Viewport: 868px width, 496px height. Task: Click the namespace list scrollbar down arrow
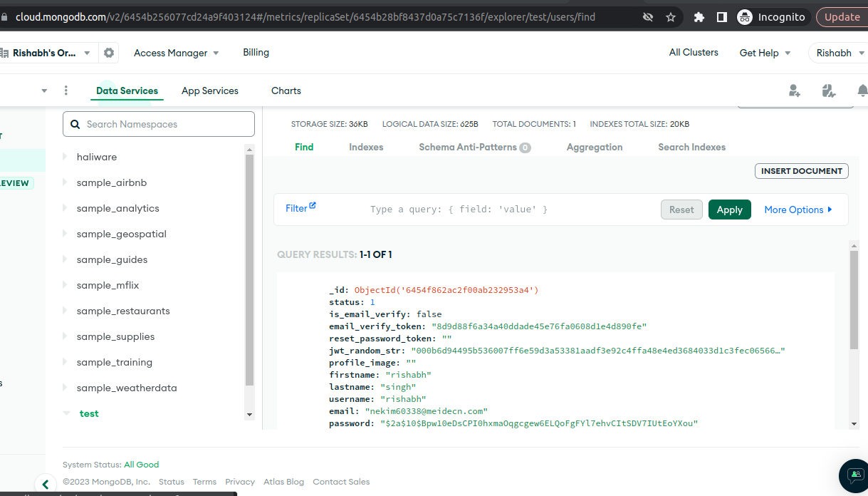click(249, 414)
